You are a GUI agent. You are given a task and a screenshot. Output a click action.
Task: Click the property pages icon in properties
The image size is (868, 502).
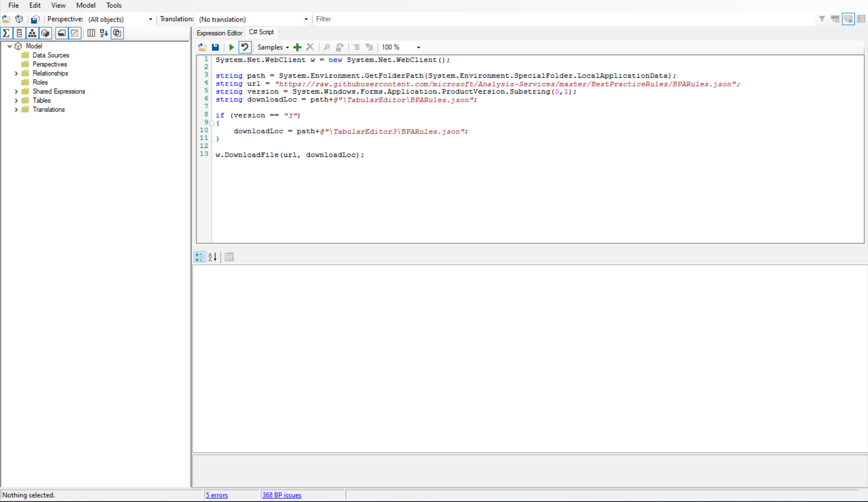pos(229,257)
